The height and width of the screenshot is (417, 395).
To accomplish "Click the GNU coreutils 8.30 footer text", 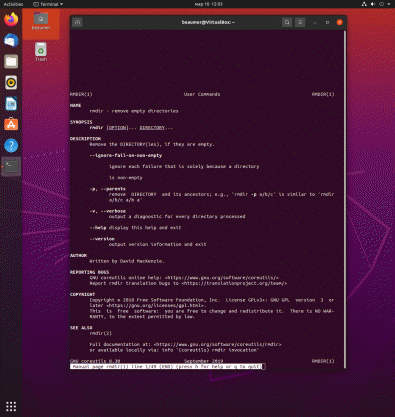I will pos(95,361).
